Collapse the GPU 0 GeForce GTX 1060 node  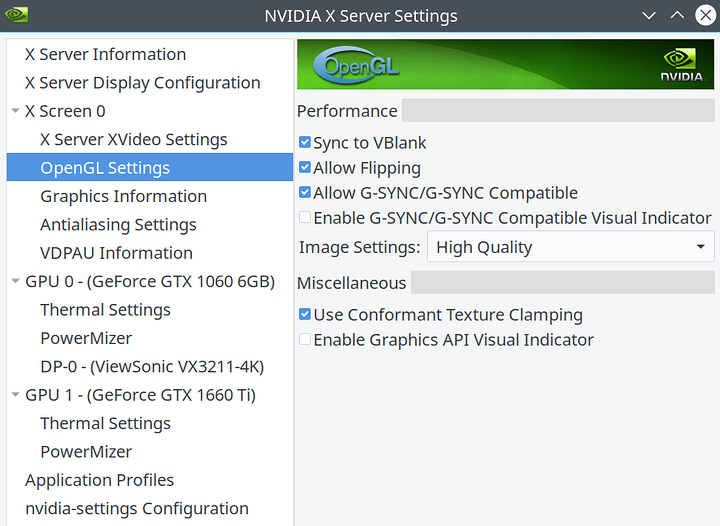(15, 281)
